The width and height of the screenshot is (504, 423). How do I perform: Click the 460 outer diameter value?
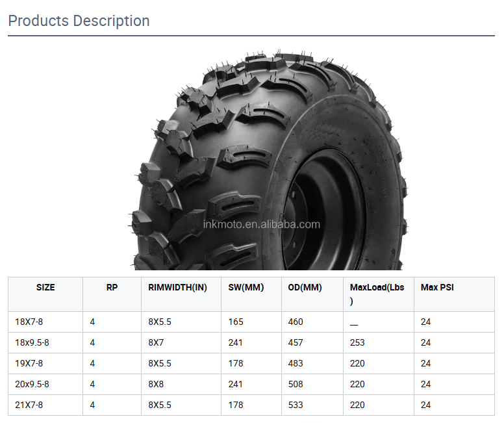(x=296, y=322)
